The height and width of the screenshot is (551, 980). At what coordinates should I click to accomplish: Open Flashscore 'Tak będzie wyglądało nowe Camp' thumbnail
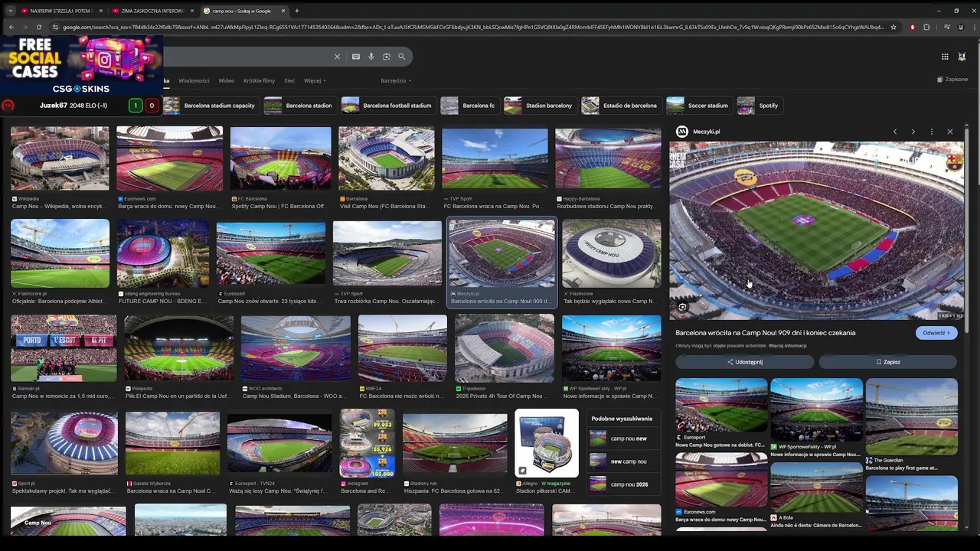[x=611, y=253]
